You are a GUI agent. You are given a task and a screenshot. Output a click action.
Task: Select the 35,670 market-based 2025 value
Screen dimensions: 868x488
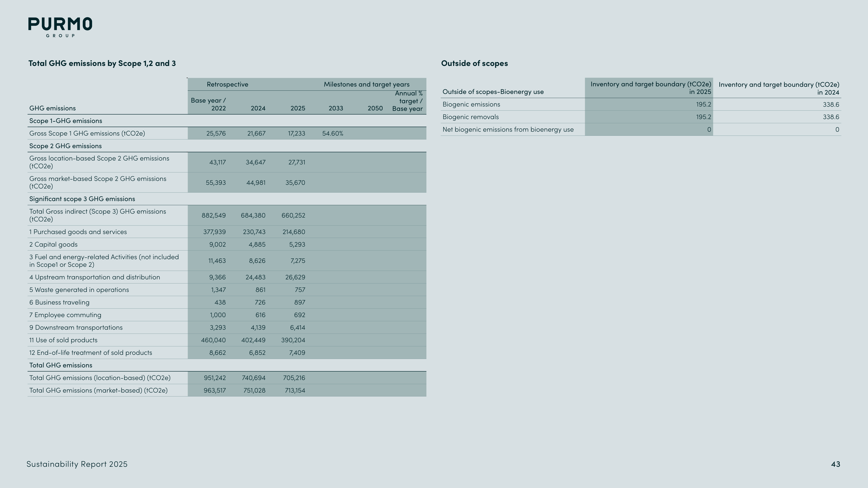tap(295, 183)
